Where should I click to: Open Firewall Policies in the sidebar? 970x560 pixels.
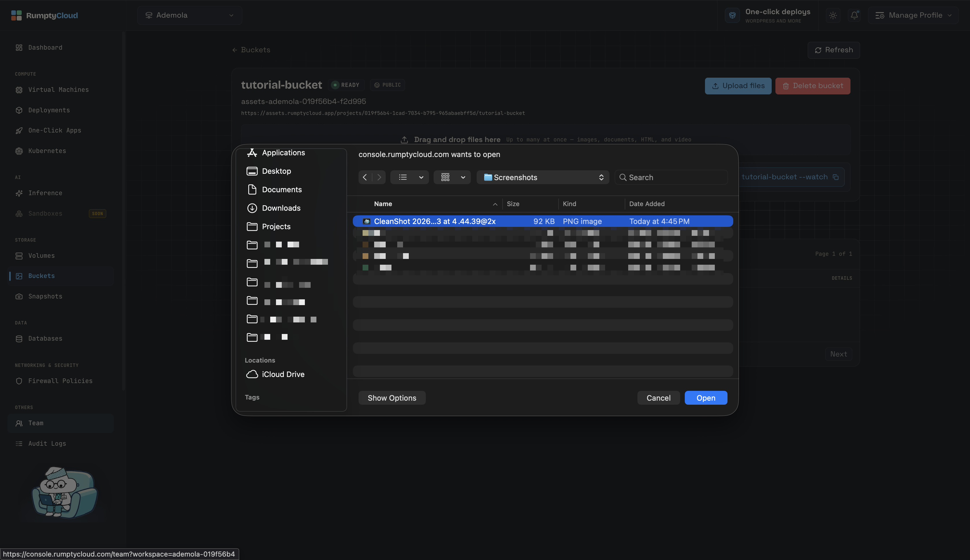pos(60,381)
